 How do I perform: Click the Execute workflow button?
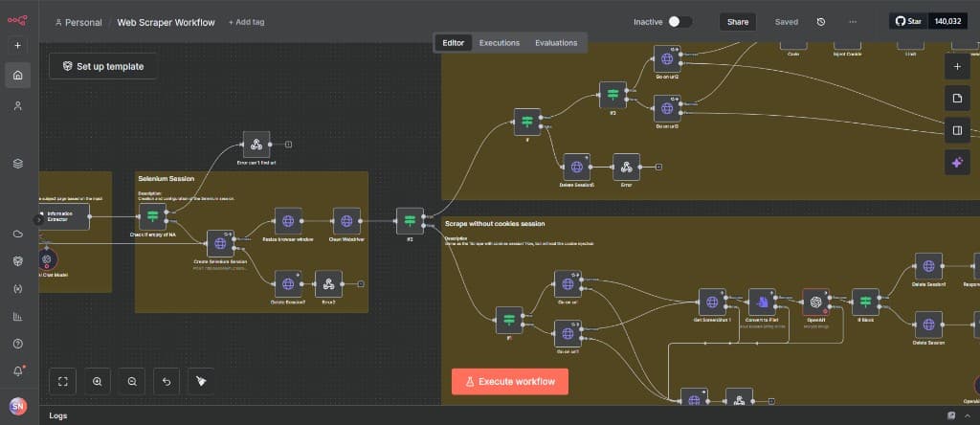(510, 381)
